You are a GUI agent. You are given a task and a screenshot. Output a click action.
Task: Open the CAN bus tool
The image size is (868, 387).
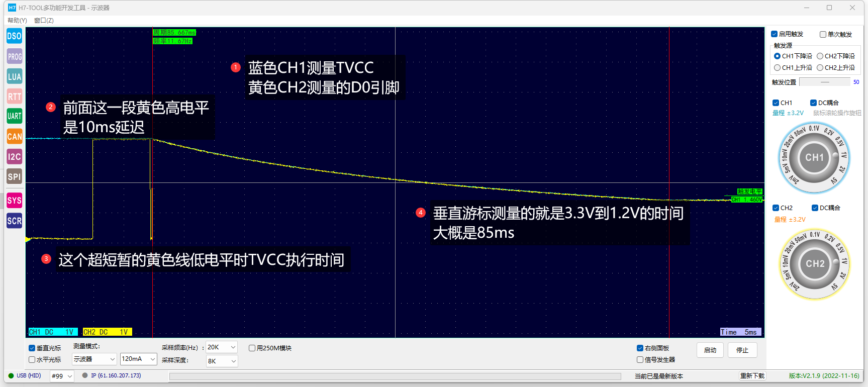pyautogui.click(x=14, y=136)
